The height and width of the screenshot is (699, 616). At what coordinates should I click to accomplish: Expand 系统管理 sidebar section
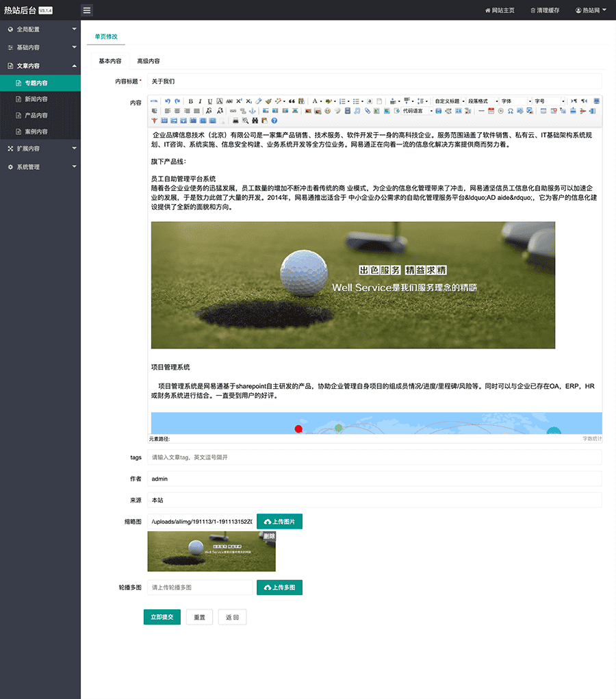click(x=40, y=167)
